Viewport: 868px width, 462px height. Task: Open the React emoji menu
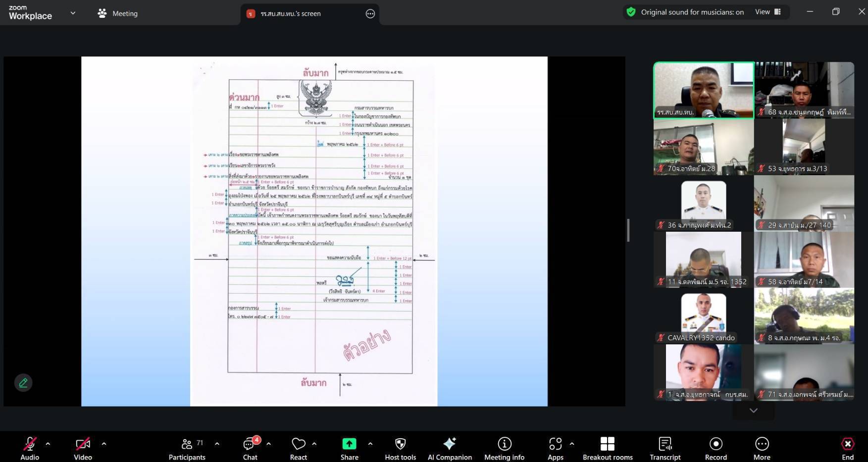point(298,448)
